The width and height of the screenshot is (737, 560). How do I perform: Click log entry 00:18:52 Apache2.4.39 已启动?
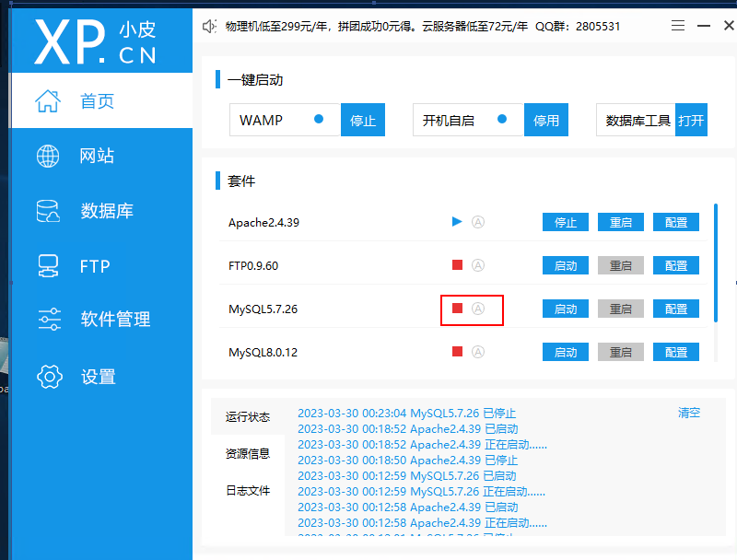[x=408, y=429]
